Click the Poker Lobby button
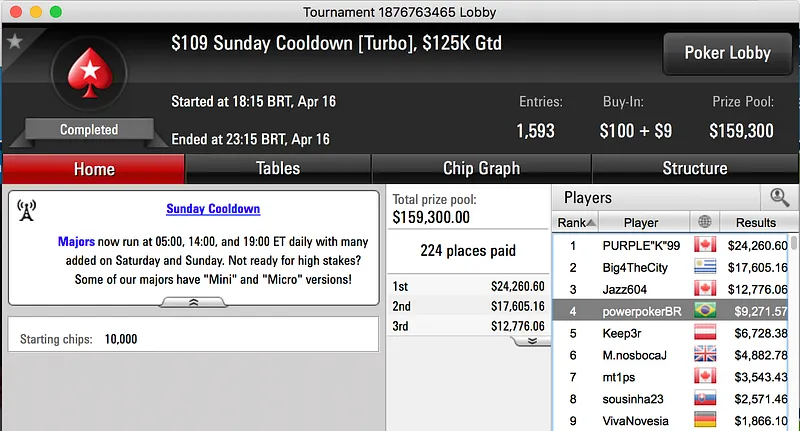 [725, 53]
